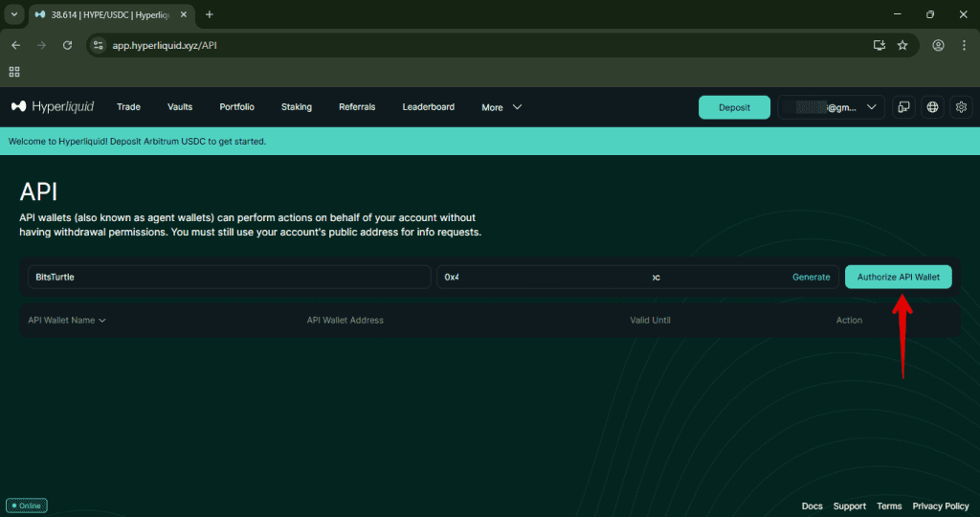Click the install app icon in the address bar
This screenshot has height=517, width=980.
click(x=879, y=45)
